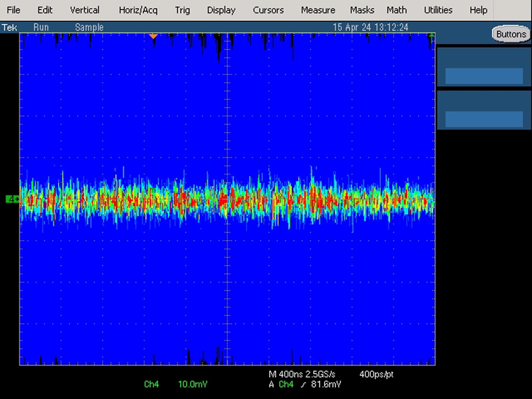Open the Measure menu

[x=318, y=10]
